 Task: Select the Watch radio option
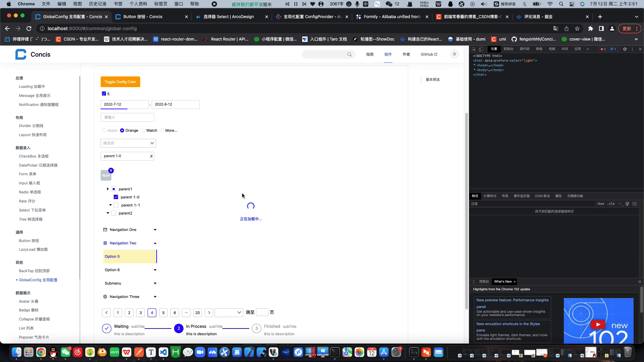[143, 130]
